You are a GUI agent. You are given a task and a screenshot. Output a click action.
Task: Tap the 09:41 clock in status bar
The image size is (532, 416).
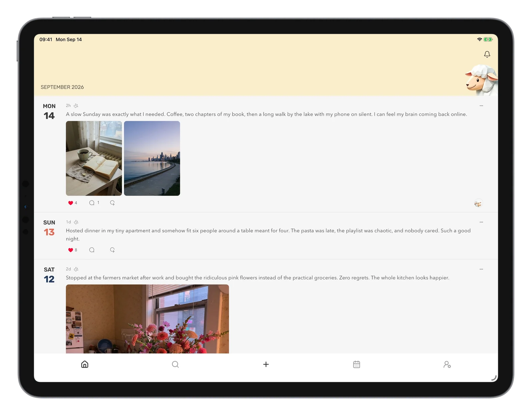(x=46, y=40)
